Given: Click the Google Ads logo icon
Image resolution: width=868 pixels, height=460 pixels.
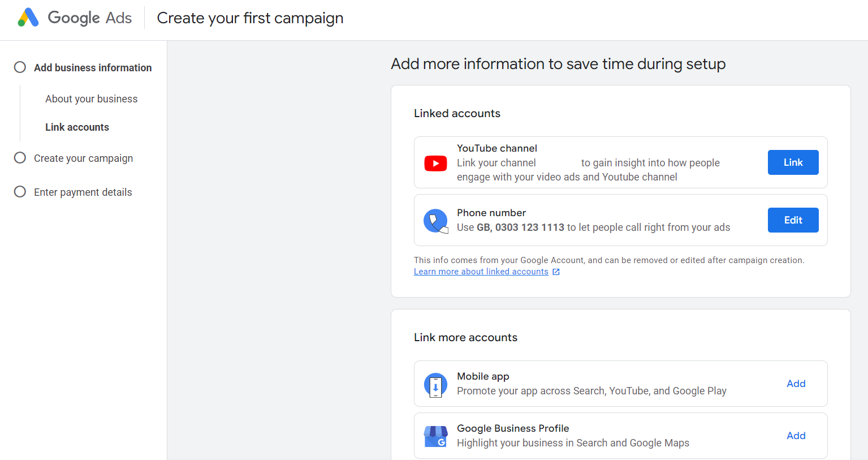Looking at the screenshot, I should 28,18.
